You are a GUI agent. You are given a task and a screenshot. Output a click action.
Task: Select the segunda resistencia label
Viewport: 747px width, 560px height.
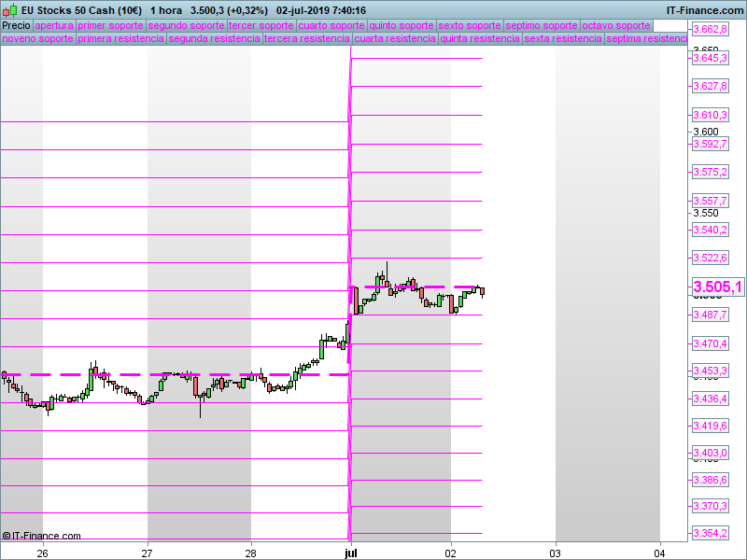[215, 38]
